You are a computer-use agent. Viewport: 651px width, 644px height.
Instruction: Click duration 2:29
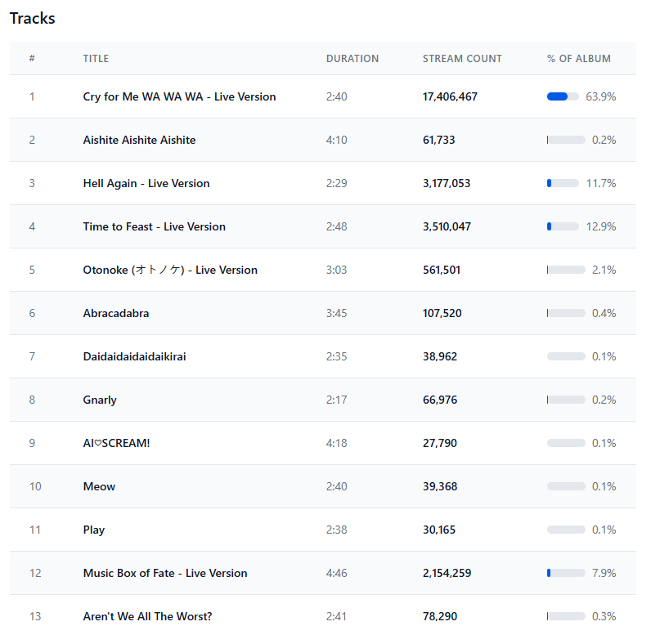(x=336, y=183)
